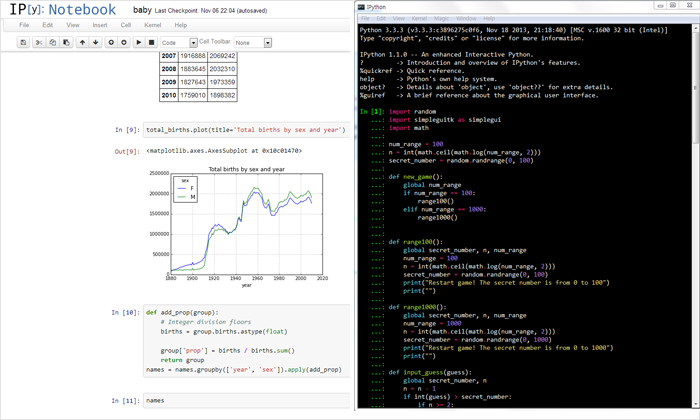This screenshot has height=420, width=700.
Task: Click the Out[9] matplotlib AxesSubplot output text
Action: [x=224, y=151]
